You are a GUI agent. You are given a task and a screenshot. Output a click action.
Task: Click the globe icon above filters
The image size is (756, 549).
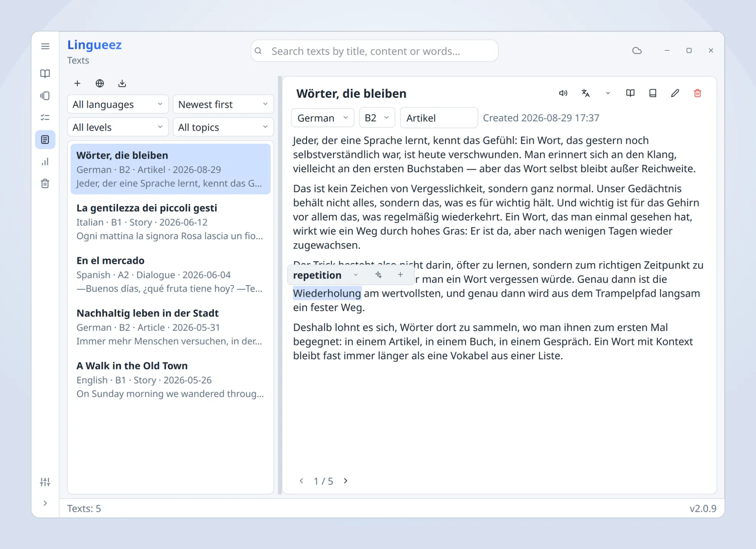tap(100, 83)
